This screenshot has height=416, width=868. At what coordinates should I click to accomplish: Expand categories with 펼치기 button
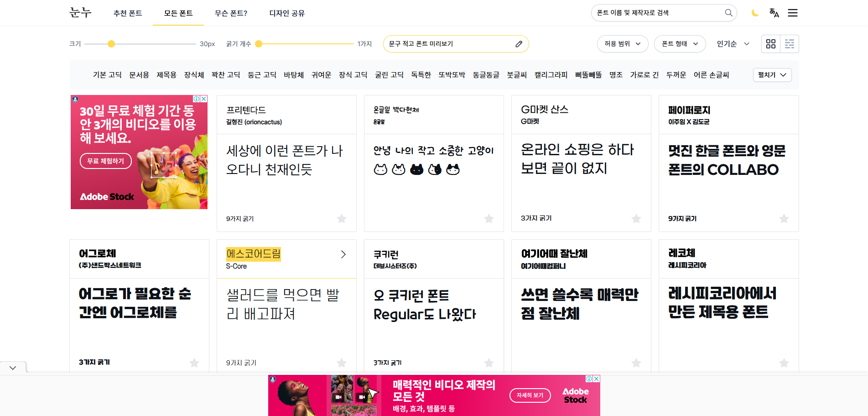coord(772,75)
